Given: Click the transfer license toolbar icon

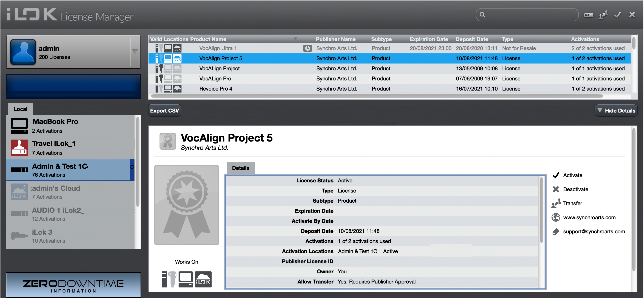Looking at the screenshot, I should 603,15.
